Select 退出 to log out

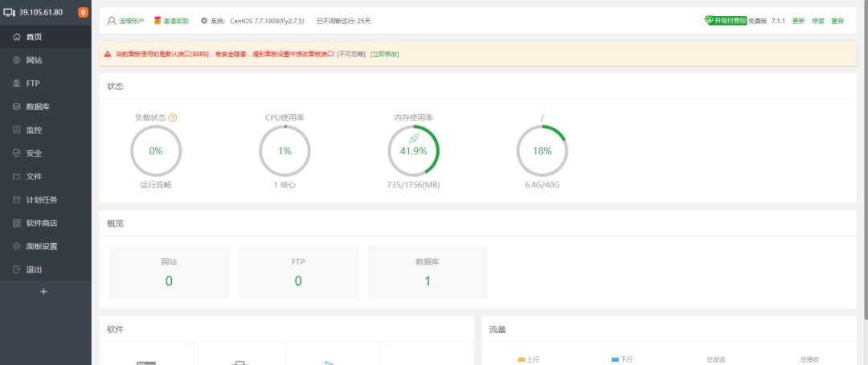[x=34, y=270]
